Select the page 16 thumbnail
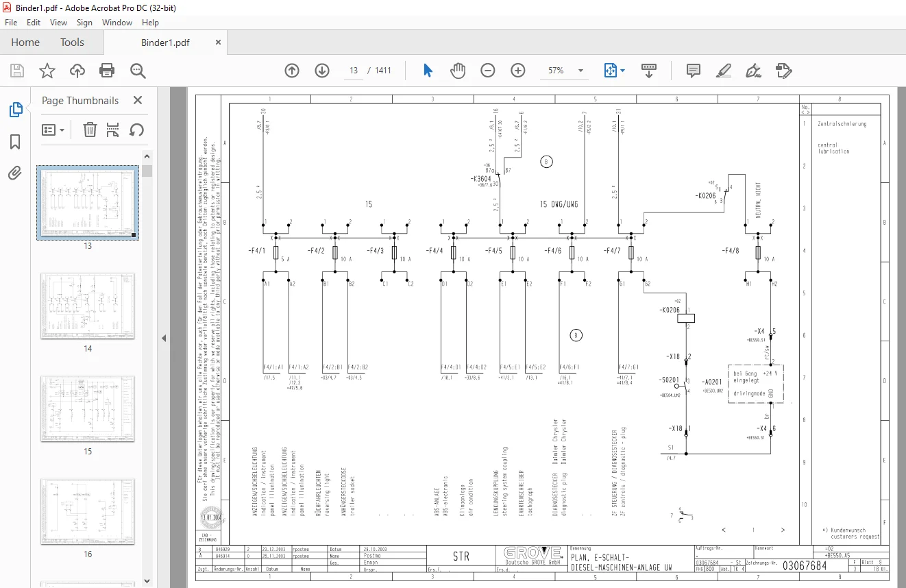This screenshot has width=906, height=588. [x=88, y=511]
